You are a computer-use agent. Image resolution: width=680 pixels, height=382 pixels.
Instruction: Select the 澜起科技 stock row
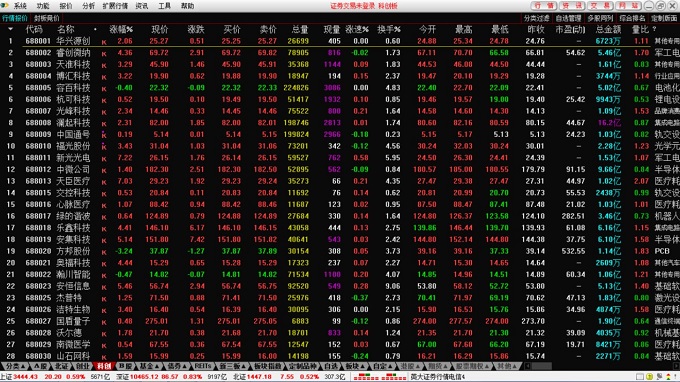[x=340, y=123]
